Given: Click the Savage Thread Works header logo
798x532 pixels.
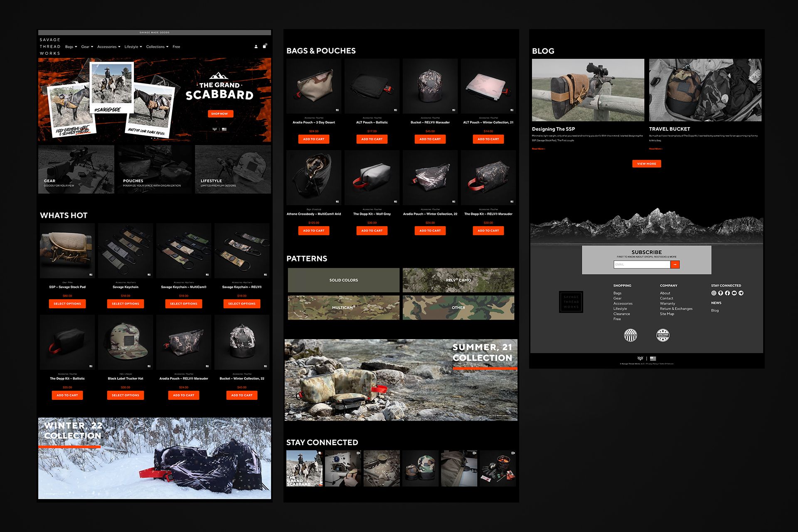Looking at the screenshot, I should click(x=50, y=47).
